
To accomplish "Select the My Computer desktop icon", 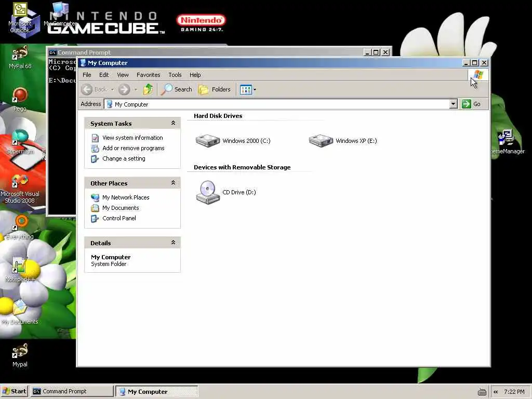I will pos(60,14).
